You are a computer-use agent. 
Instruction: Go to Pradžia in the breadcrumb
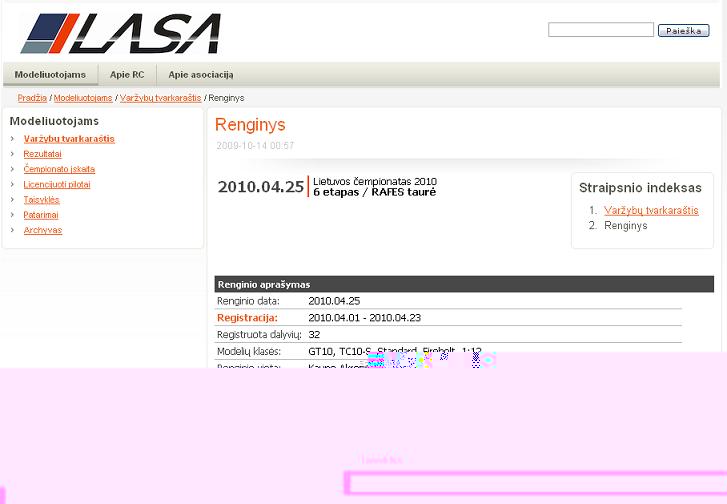(x=32, y=98)
